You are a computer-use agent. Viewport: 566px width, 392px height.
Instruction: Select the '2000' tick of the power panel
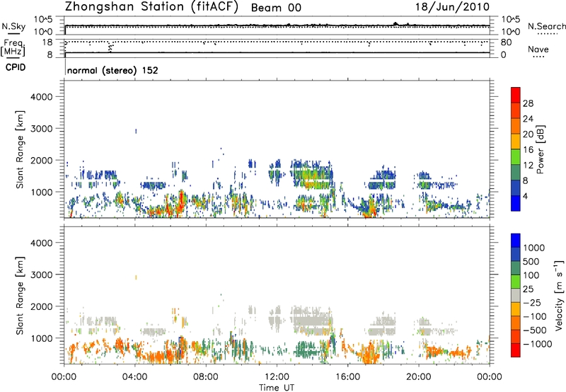[x=41, y=160]
